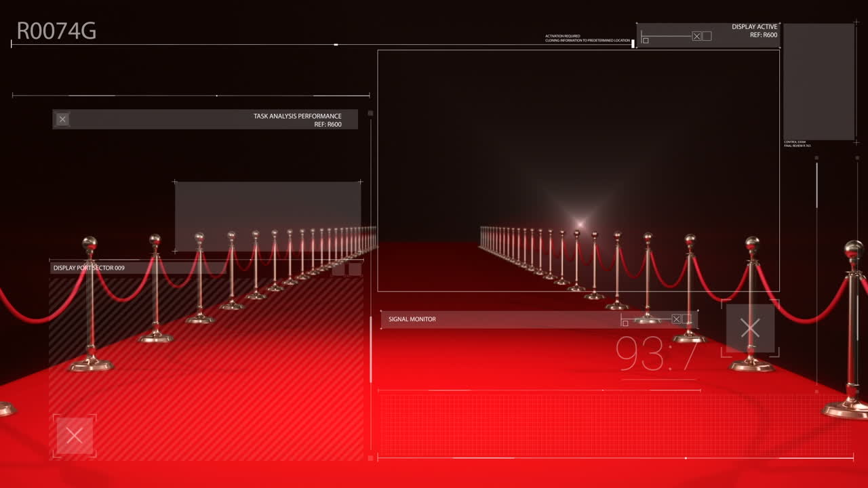Click the 93:7 numeric readout

tap(655, 354)
